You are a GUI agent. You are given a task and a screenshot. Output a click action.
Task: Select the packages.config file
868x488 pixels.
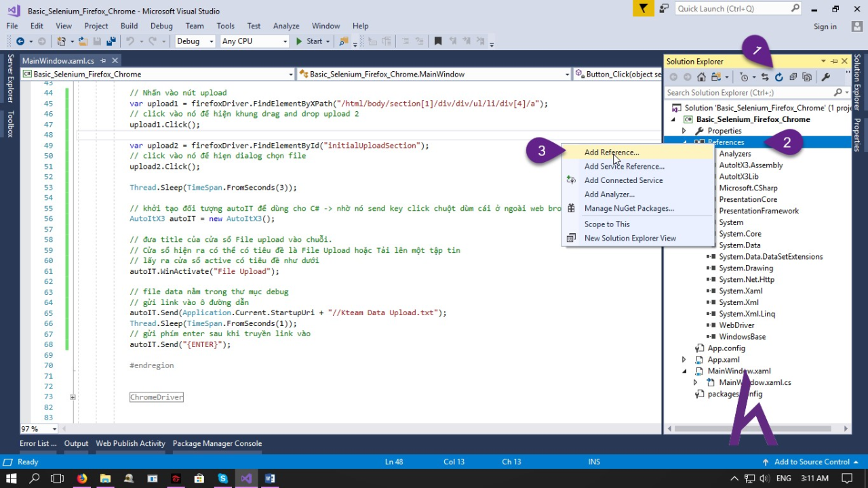click(734, 394)
